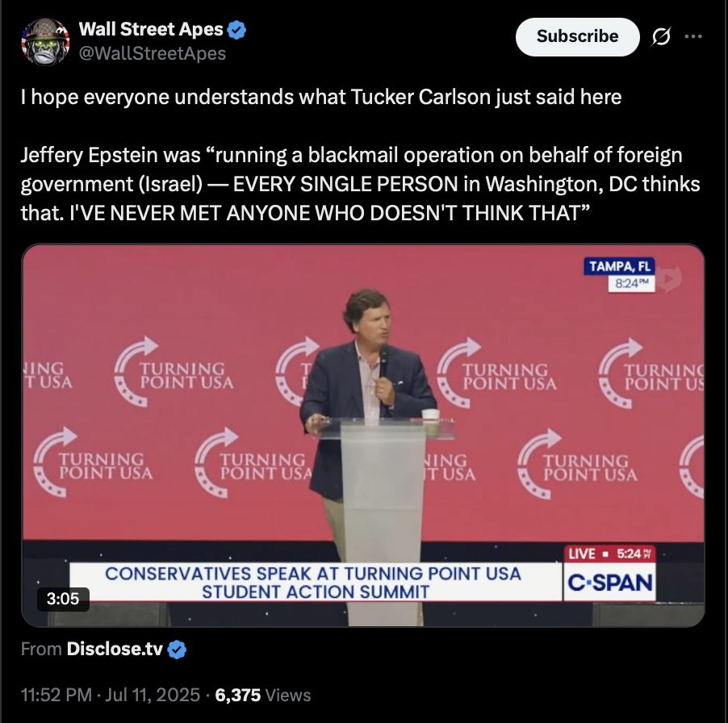Click the LIVE 5:24 indicator badge
Screen dimensions: 728x723
point(609,554)
